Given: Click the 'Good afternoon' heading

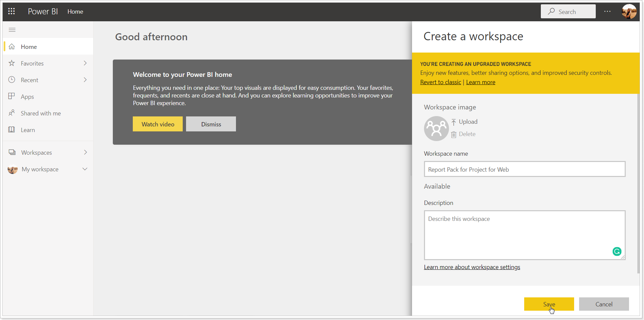Looking at the screenshot, I should click(x=151, y=37).
